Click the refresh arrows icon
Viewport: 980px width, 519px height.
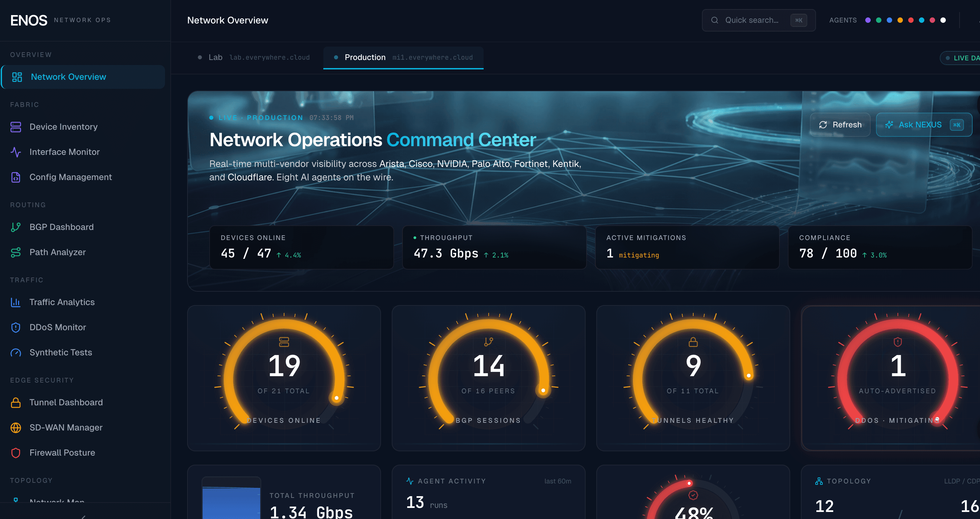(823, 125)
